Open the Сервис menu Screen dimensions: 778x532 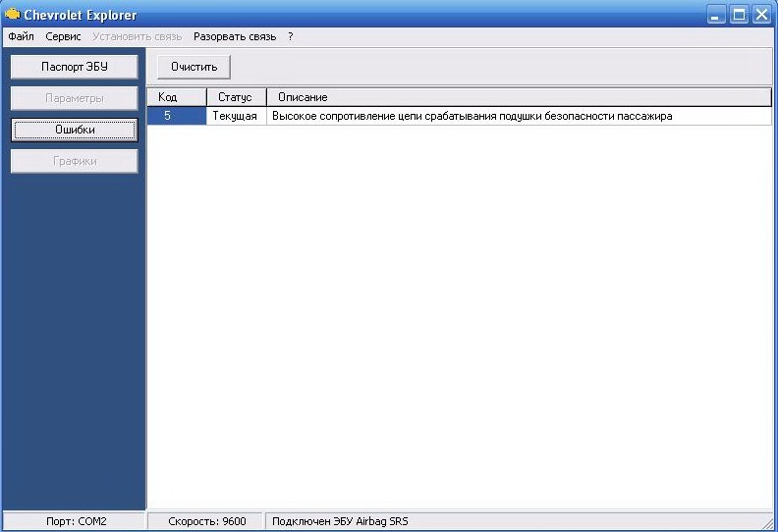click(63, 36)
